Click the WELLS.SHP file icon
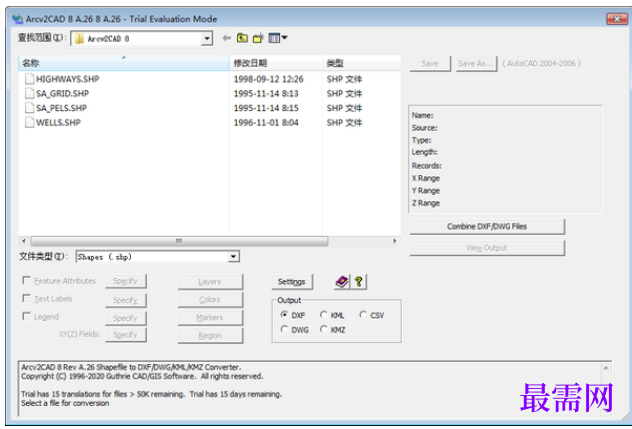The height and width of the screenshot is (429, 632). click(x=29, y=122)
